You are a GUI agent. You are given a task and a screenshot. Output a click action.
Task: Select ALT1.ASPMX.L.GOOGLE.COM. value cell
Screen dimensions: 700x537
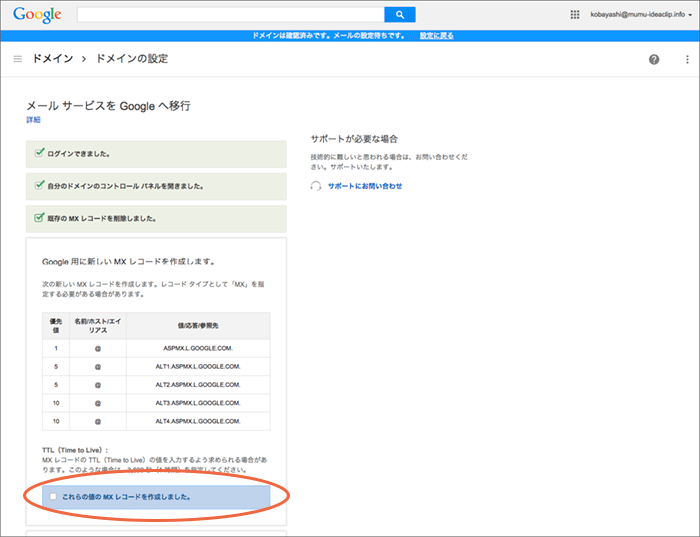(198, 366)
